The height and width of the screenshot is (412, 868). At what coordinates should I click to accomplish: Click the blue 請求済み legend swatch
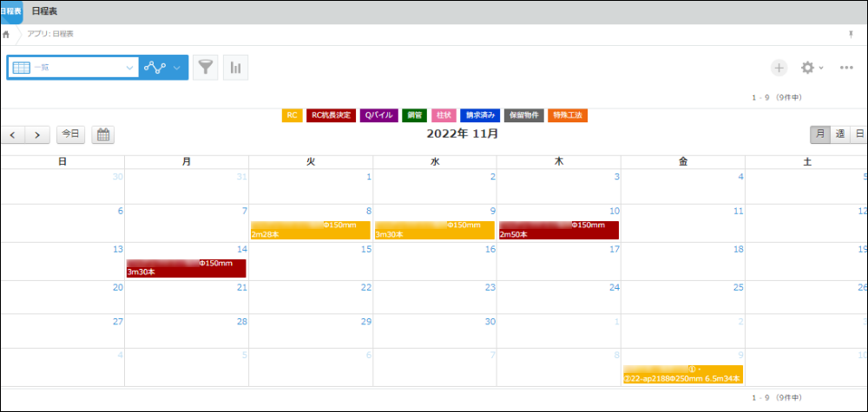coord(479,115)
